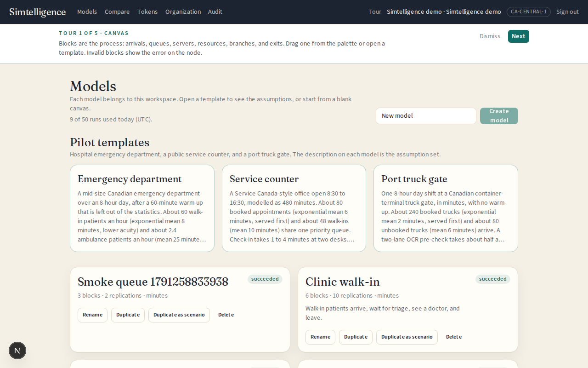Screen dimensions: 588x368
Task: Duplicate the Smoke queue model
Action: [128, 315]
